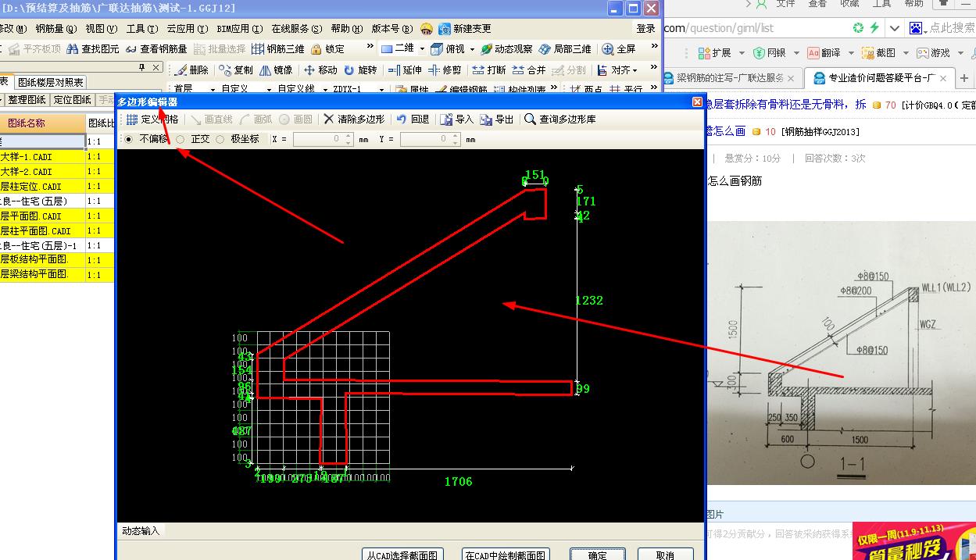This screenshot has height=560, width=976.
Task: Click Y coordinate input field
Action: click(430, 139)
